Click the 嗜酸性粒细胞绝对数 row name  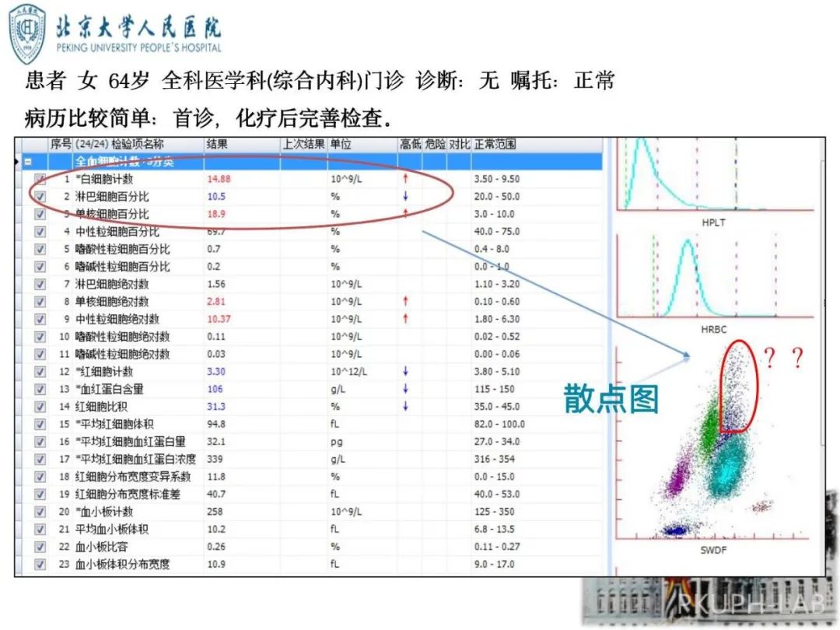coord(122,337)
